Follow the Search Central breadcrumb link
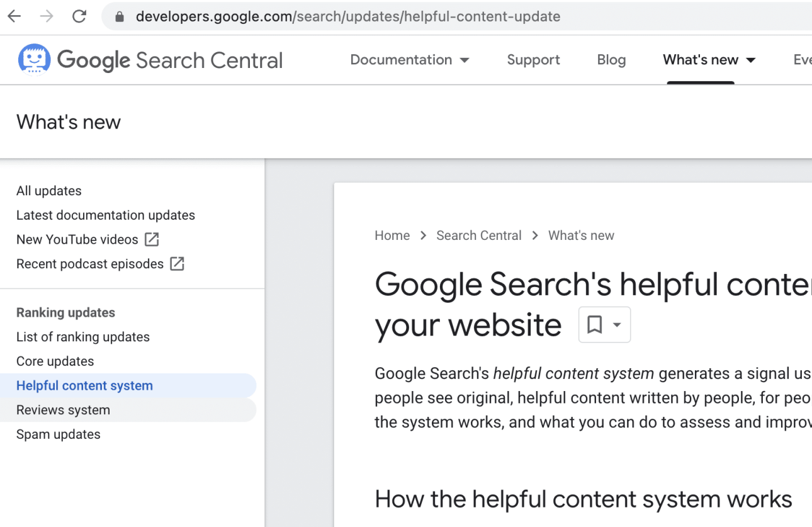Viewport: 812px width, 527px height. click(478, 235)
